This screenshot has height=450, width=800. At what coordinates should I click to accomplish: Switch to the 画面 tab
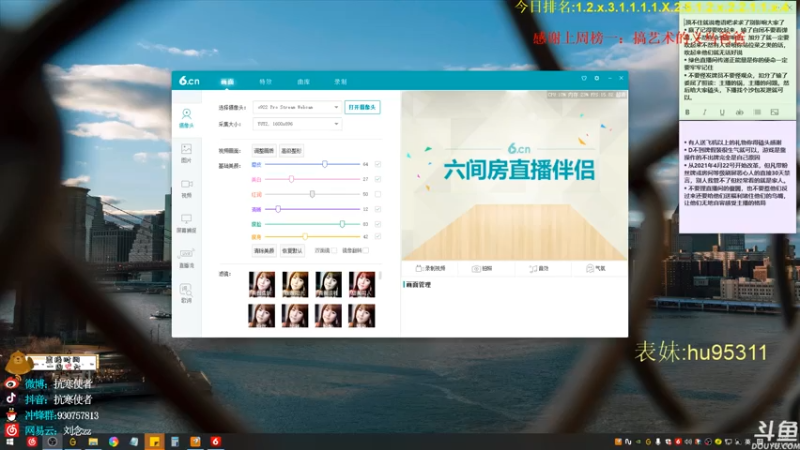click(228, 82)
